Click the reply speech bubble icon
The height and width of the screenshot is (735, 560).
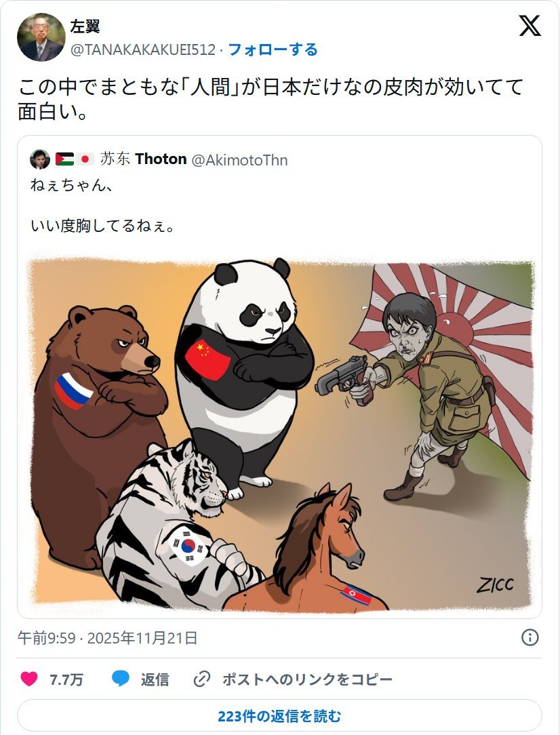[x=121, y=679]
